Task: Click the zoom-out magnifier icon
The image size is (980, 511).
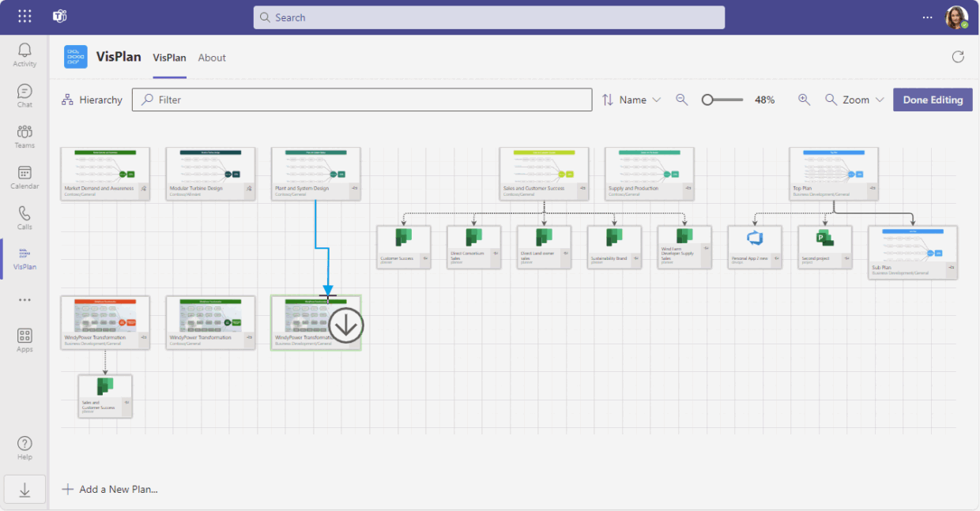Action: pos(681,100)
